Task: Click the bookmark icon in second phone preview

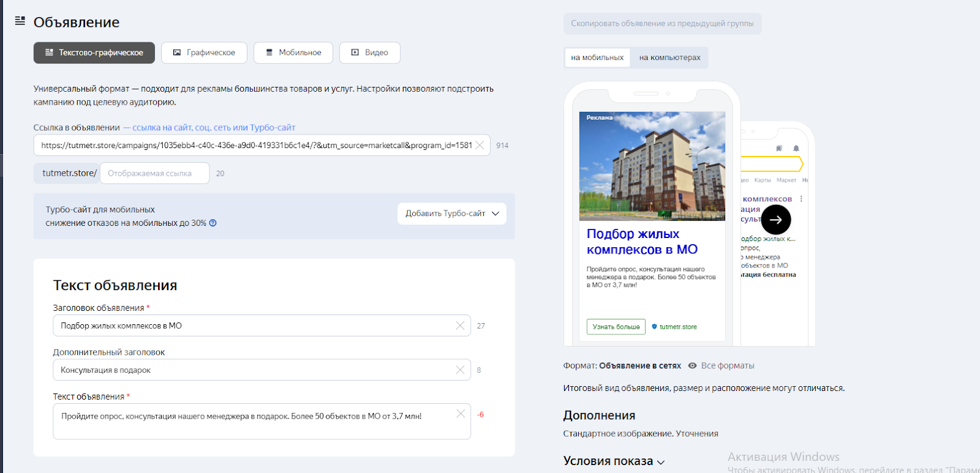Action: pyautogui.click(x=779, y=148)
